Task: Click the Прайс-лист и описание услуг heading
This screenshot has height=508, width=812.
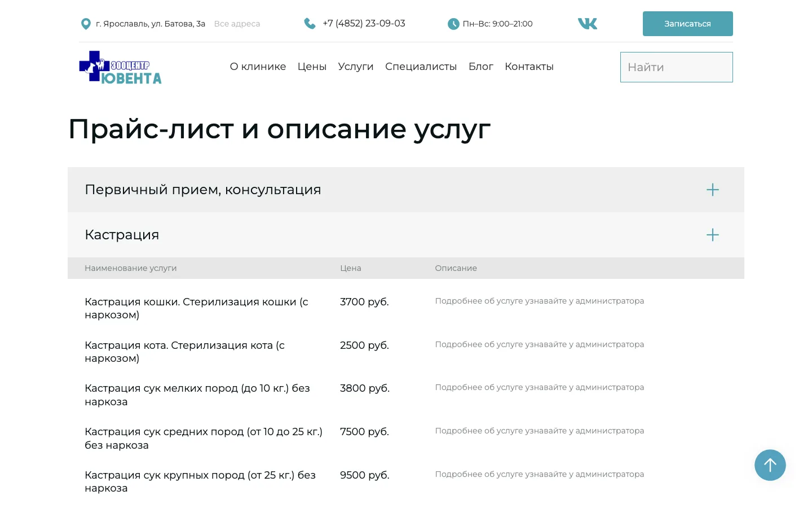Action: (279, 129)
